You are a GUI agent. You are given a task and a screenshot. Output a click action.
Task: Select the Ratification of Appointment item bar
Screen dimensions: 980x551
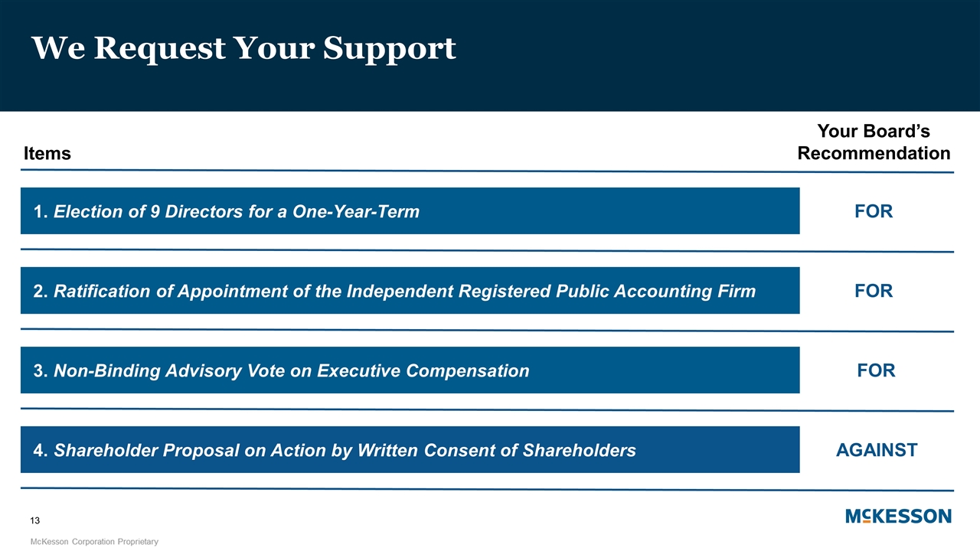pyautogui.click(x=410, y=291)
